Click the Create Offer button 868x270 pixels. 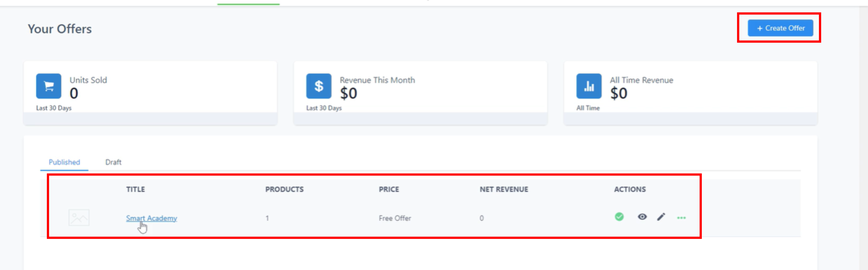tap(780, 28)
